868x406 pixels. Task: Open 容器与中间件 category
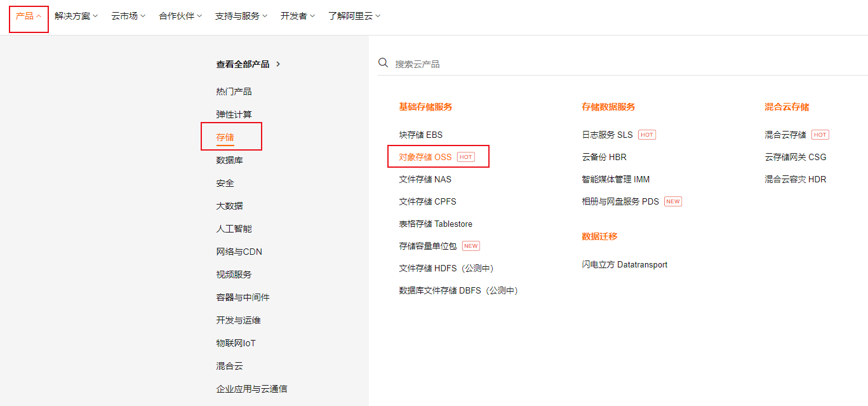tap(243, 297)
